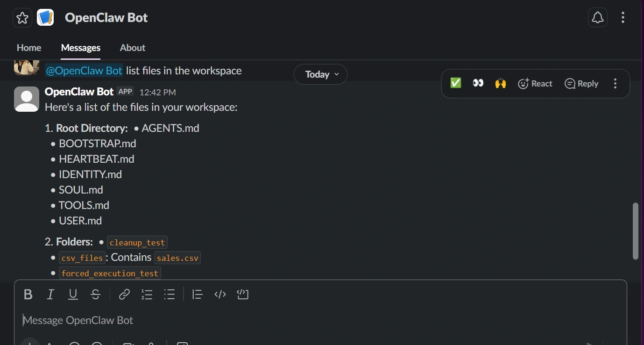
Task: Click the OpenClaw Bot header title
Action: point(106,18)
